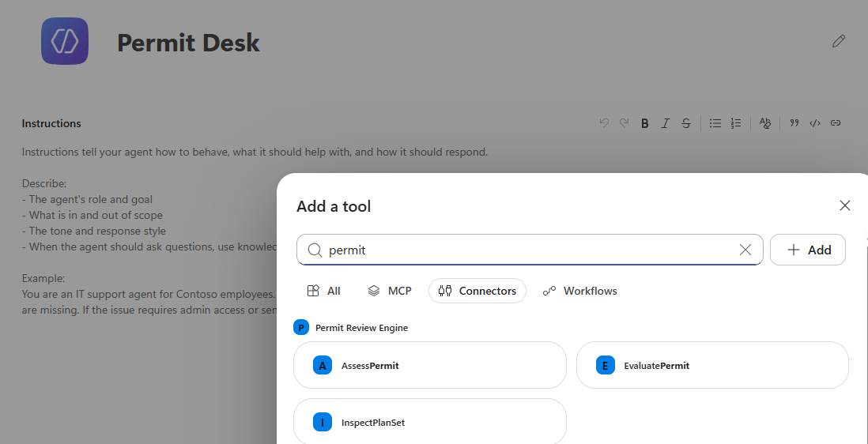This screenshot has width=868, height=444.
Task: Click the magnifier search icon
Action: click(x=315, y=250)
